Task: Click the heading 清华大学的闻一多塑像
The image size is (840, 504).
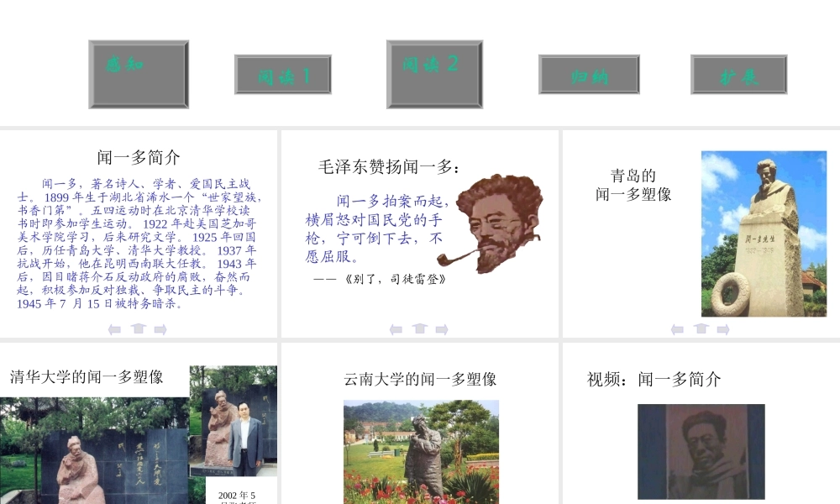Action: coord(87,377)
